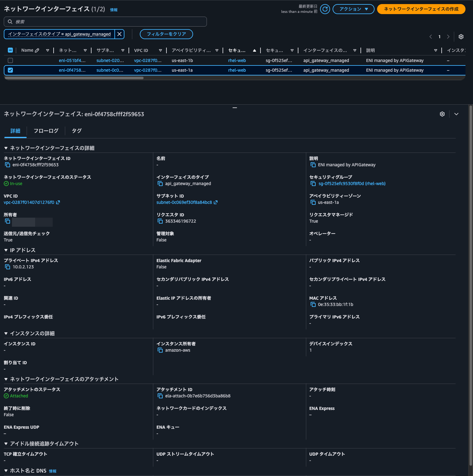Open the VPC ID link in details

(29, 203)
